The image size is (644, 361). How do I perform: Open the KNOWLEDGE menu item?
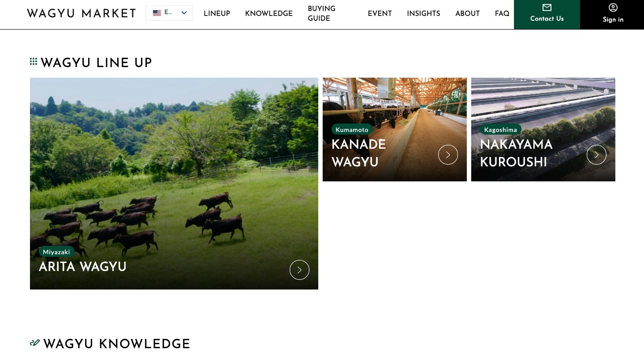269,14
